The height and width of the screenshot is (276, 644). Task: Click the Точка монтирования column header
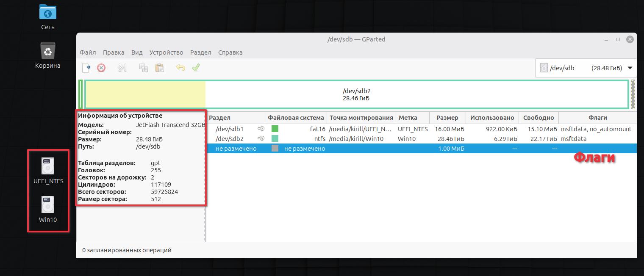[x=361, y=118]
